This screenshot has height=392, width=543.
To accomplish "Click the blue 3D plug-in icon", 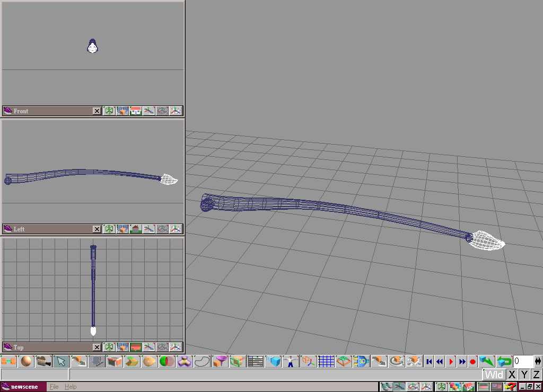I will [x=362, y=362].
